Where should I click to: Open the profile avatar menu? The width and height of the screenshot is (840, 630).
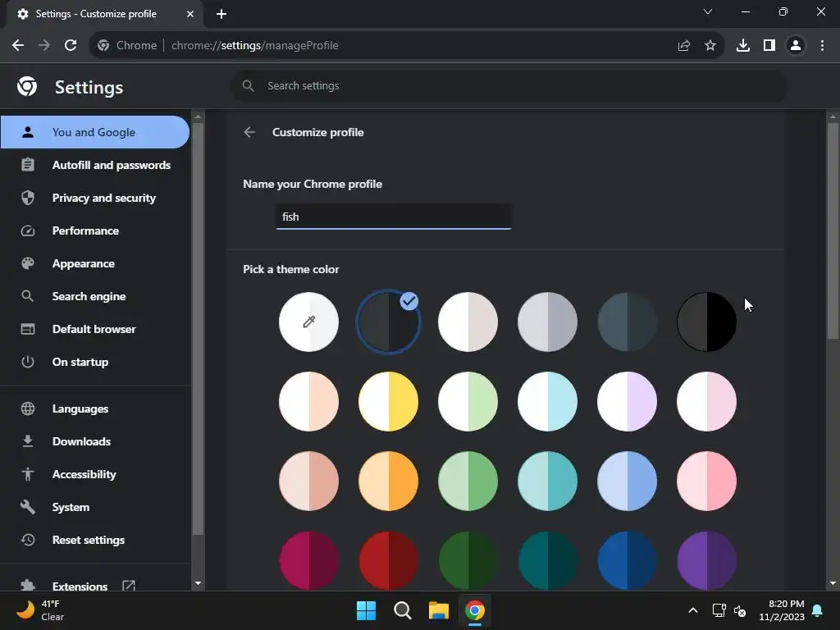pyautogui.click(x=796, y=46)
